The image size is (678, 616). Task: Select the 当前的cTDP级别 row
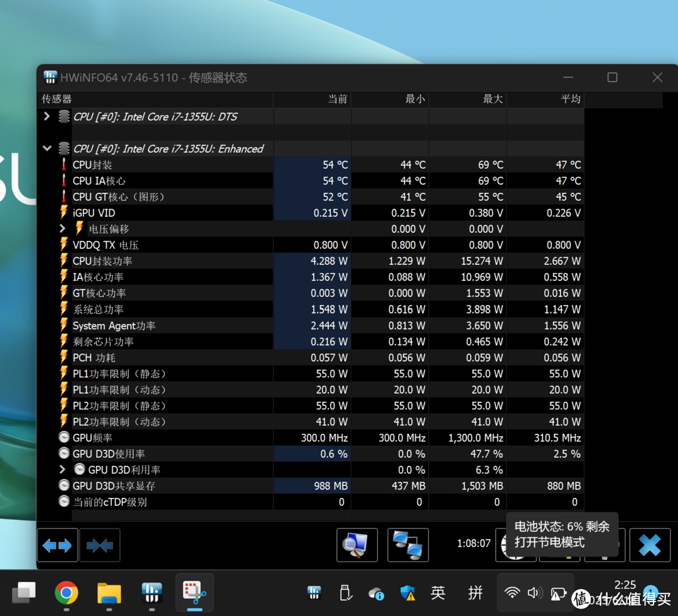click(311, 502)
